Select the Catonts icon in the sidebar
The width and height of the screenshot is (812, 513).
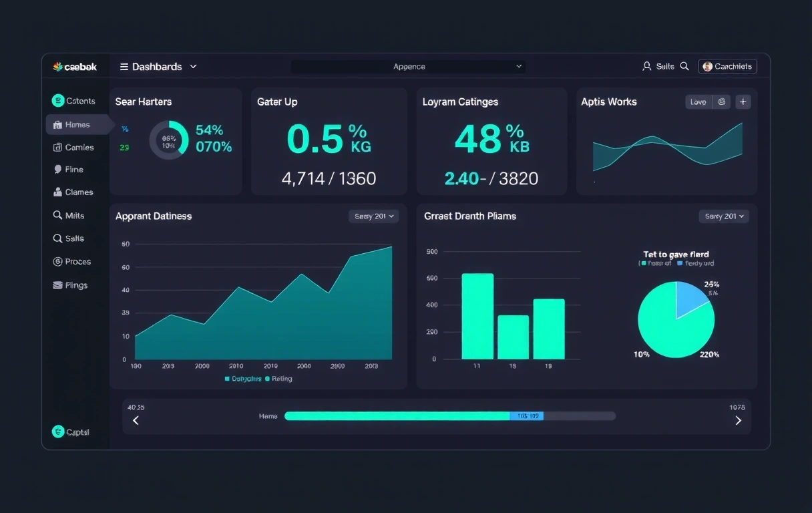59,100
